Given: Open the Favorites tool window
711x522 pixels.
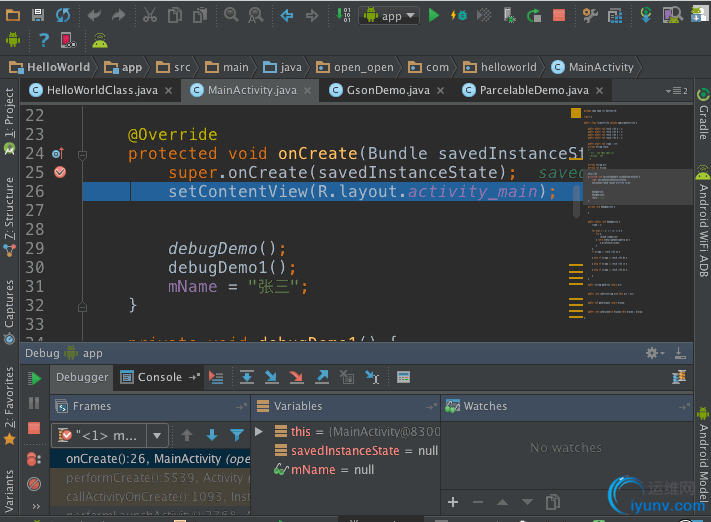Looking at the screenshot, I should point(9,406).
